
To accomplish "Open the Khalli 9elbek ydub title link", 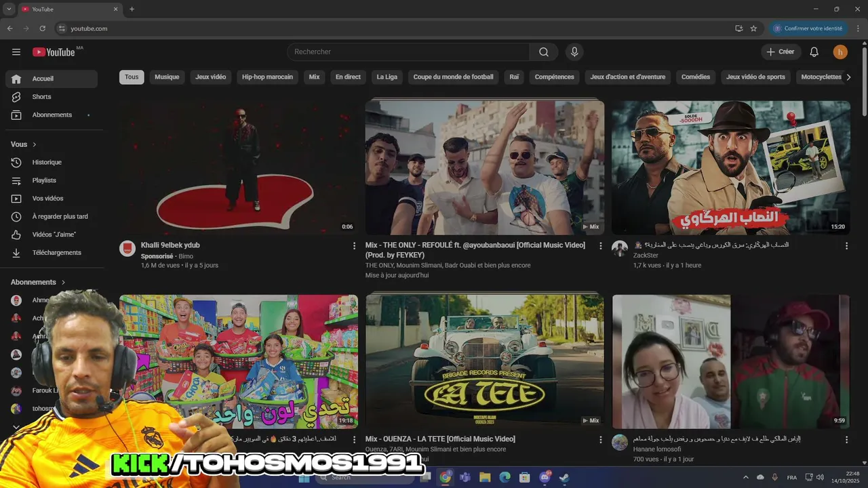I will (170, 245).
